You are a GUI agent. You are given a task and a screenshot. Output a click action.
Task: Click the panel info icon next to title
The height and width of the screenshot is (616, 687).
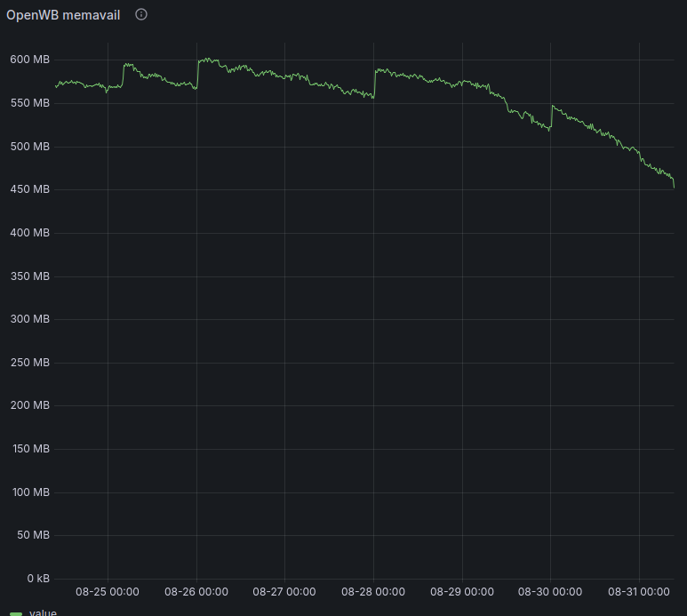point(141,14)
